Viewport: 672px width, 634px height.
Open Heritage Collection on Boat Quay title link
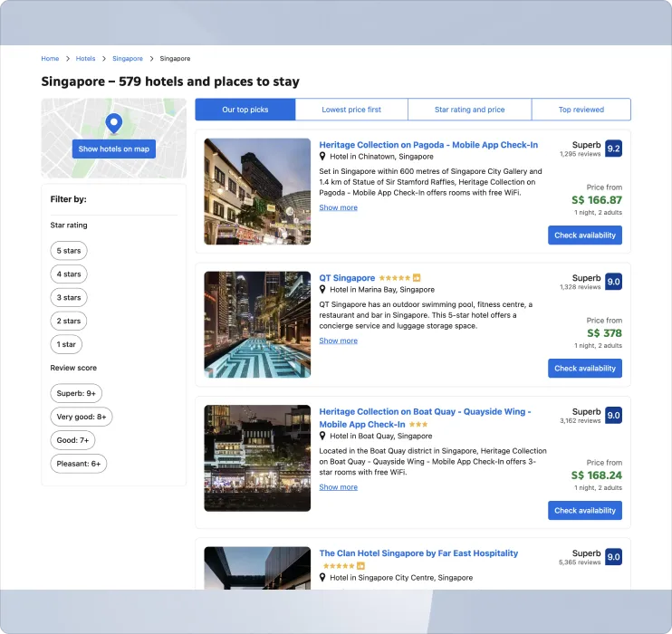tap(425, 418)
